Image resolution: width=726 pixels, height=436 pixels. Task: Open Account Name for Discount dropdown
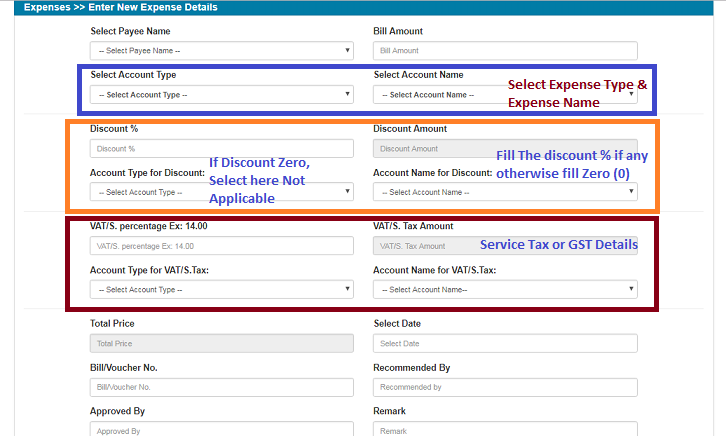point(504,192)
